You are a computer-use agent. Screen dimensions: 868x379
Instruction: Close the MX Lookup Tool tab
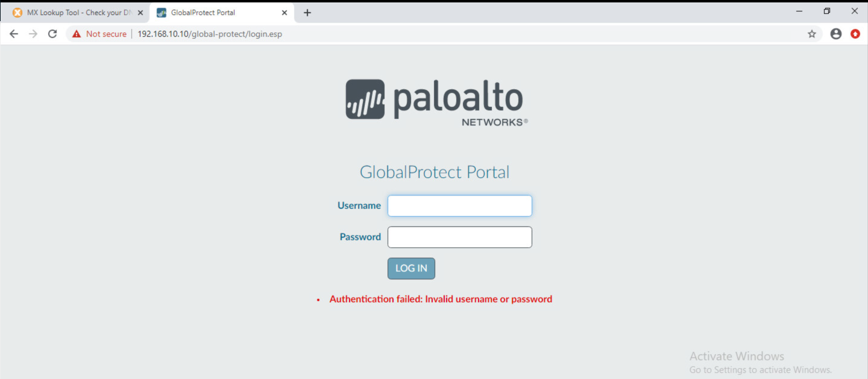tap(140, 13)
